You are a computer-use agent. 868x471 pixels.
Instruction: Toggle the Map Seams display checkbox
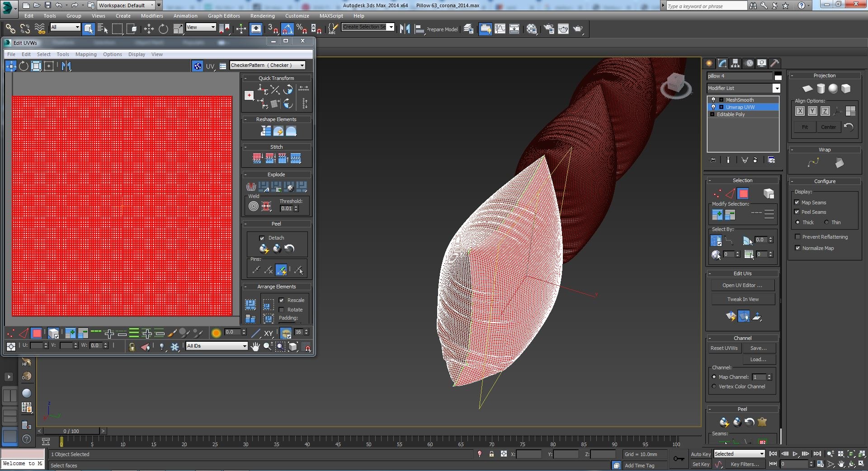coord(797,203)
